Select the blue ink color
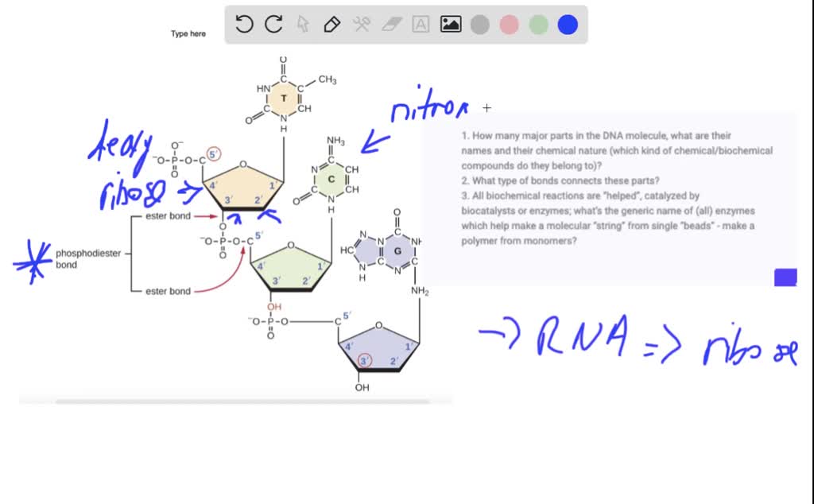 (567, 25)
